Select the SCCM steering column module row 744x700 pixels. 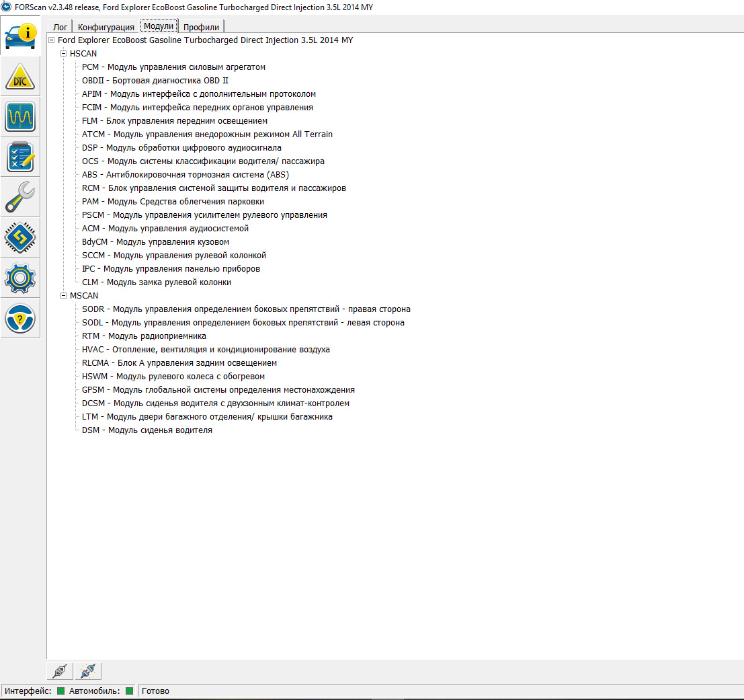(174, 256)
